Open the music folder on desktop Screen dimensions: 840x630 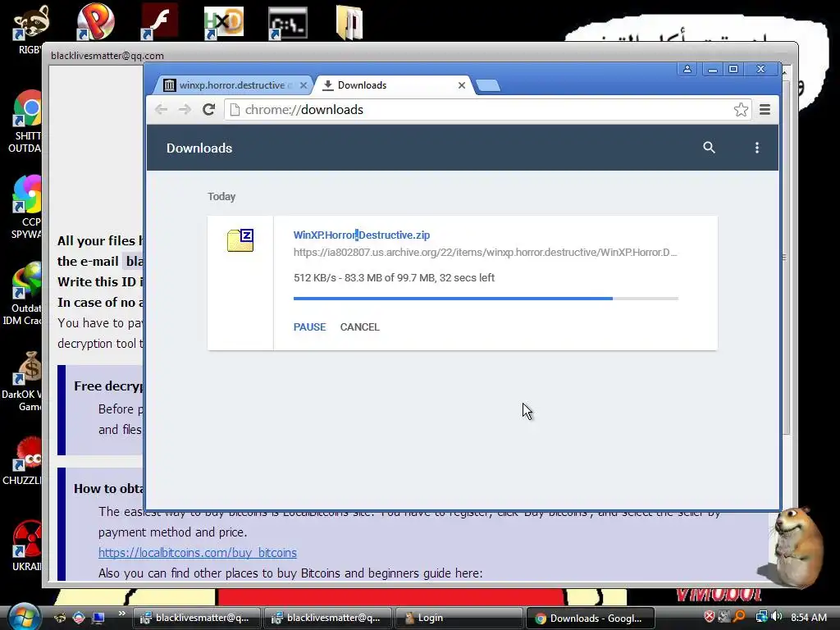tap(349, 22)
